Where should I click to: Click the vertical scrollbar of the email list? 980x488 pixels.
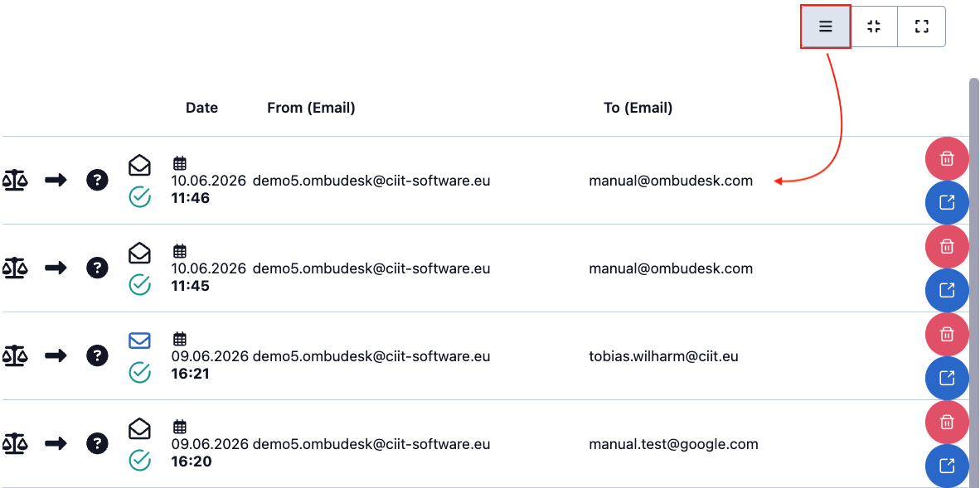(973, 283)
